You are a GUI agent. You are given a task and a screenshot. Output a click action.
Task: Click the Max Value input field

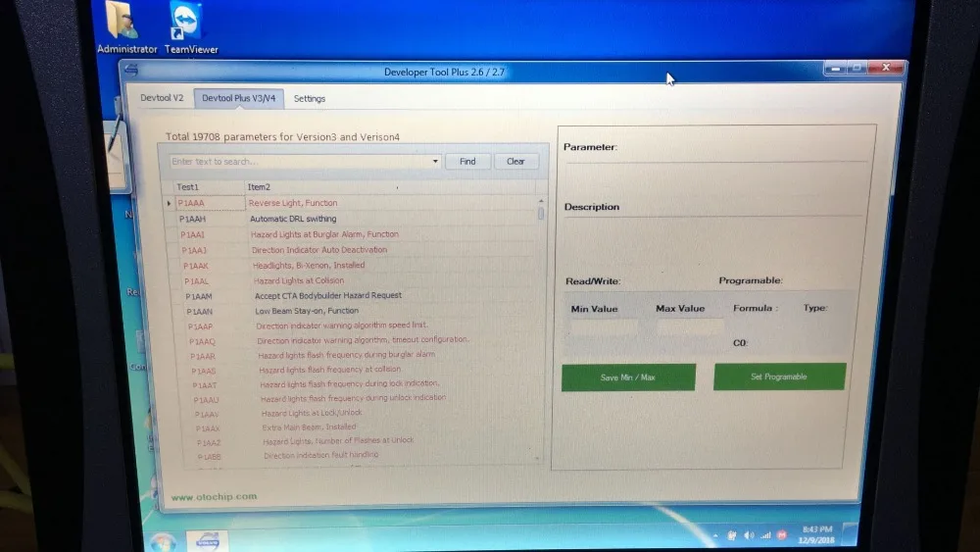[x=690, y=326]
